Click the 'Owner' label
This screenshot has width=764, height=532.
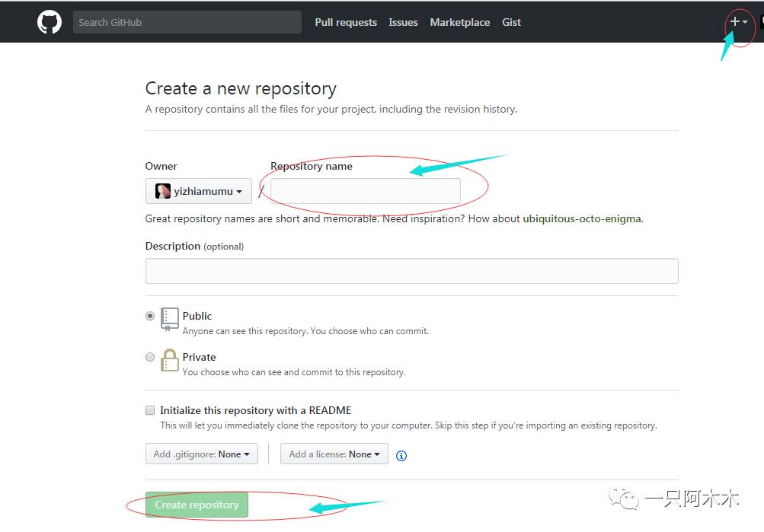[x=161, y=167]
